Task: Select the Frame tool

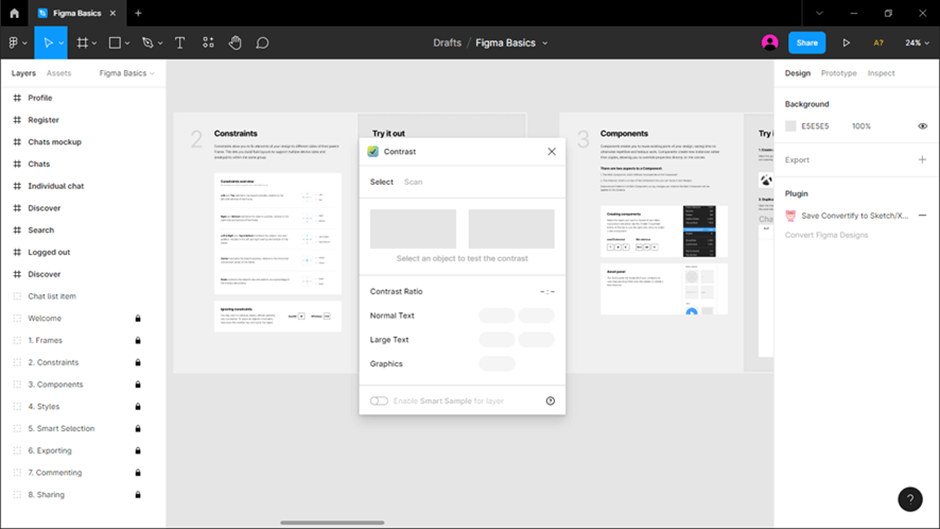Action: tap(82, 43)
